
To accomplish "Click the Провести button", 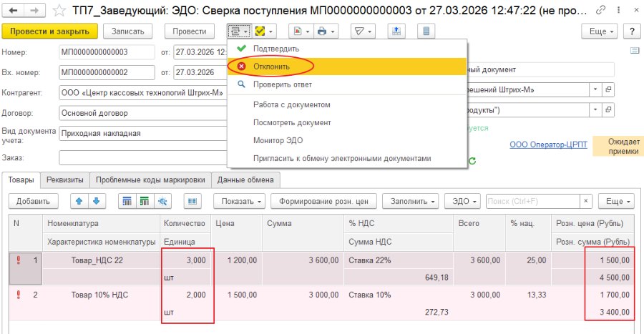I will click(190, 31).
